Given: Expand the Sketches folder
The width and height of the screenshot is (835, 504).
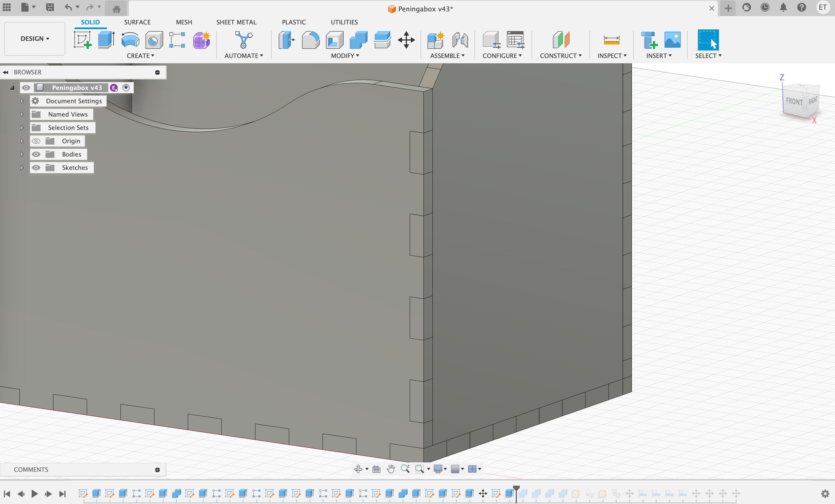Looking at the screenshot, I should (x=22, y=168).
